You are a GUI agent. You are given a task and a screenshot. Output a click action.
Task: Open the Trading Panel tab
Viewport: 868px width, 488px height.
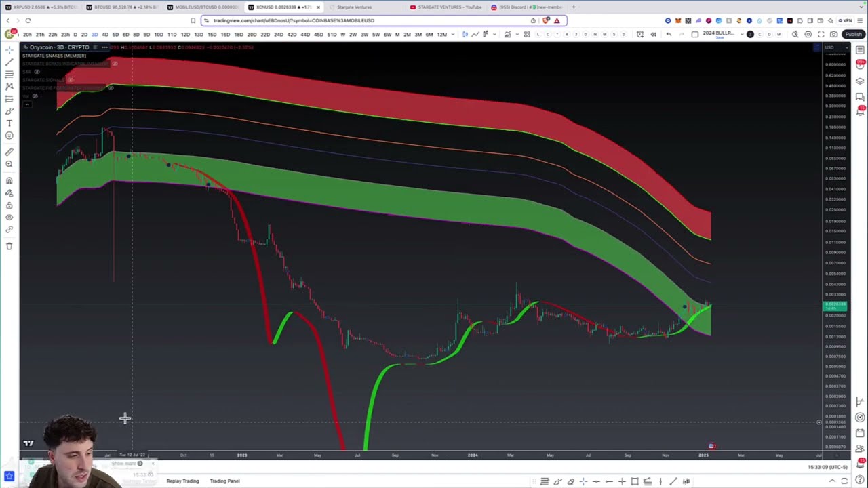coord(224,481)
